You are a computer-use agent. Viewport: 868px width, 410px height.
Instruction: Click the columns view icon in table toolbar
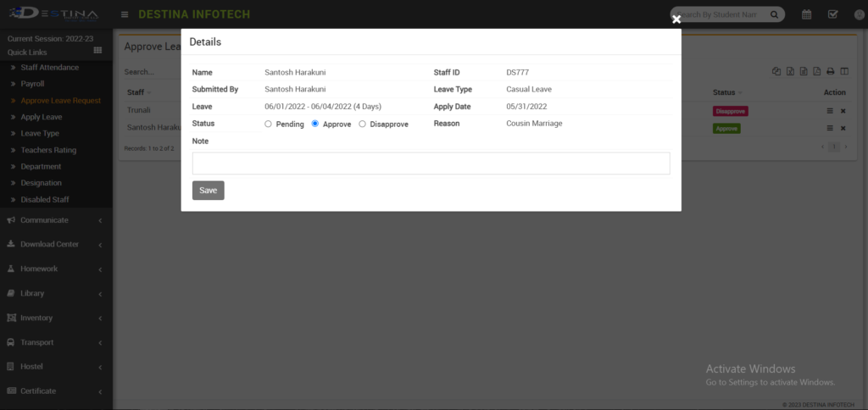[844, 72]
